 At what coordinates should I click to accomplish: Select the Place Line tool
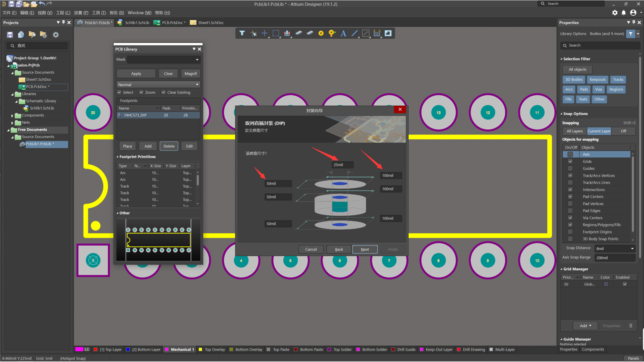[x=354, y=33]
